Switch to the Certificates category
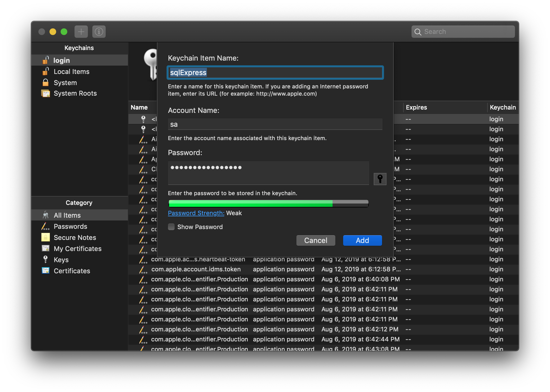550x392 pixels. [72, 271]
